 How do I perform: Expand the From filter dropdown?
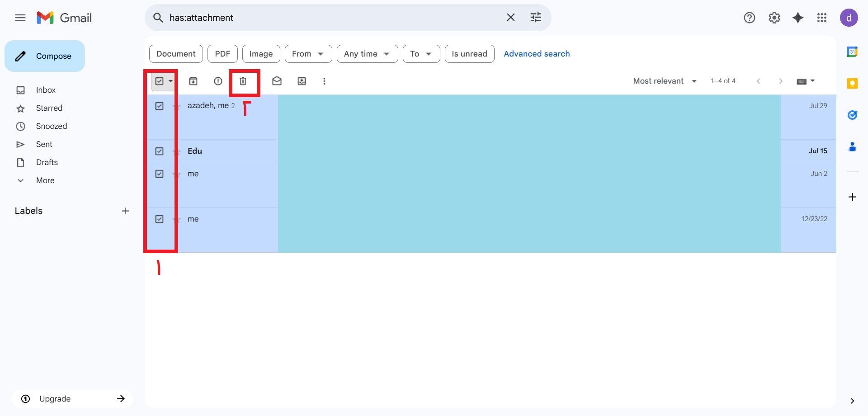click(x=308, y=54)
